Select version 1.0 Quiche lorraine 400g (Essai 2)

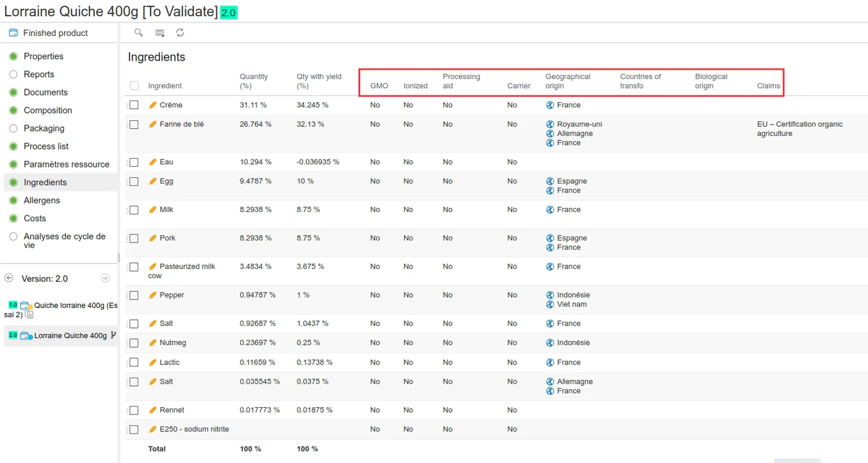tap(61, 310)
